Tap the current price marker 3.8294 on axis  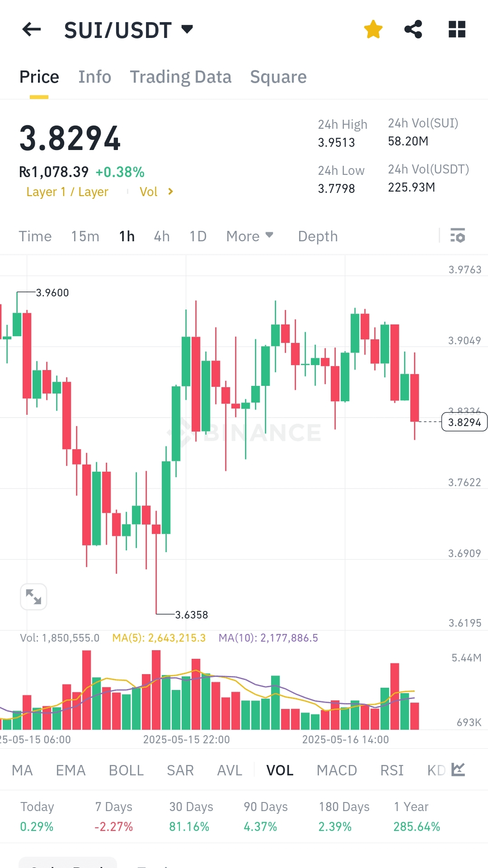464,422
